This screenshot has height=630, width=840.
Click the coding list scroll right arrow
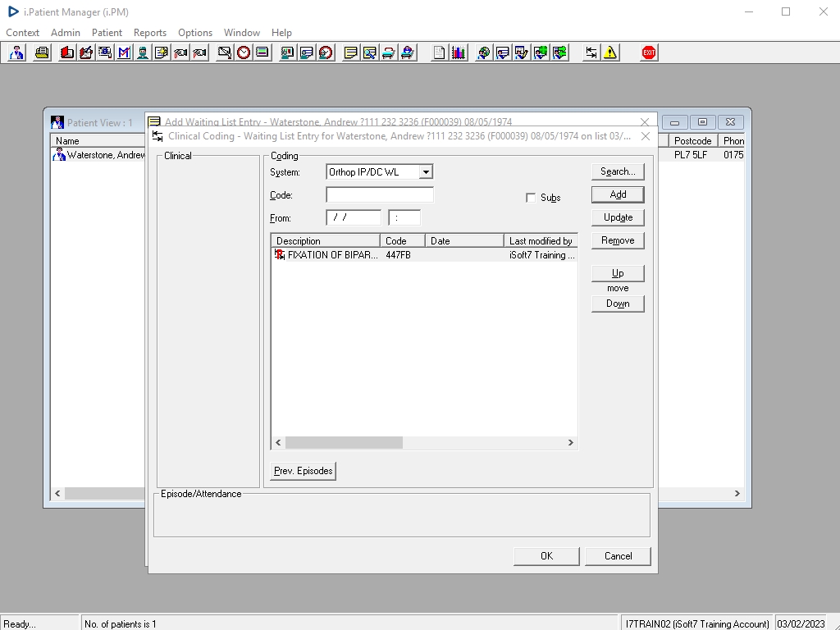(x=571, y=442)
